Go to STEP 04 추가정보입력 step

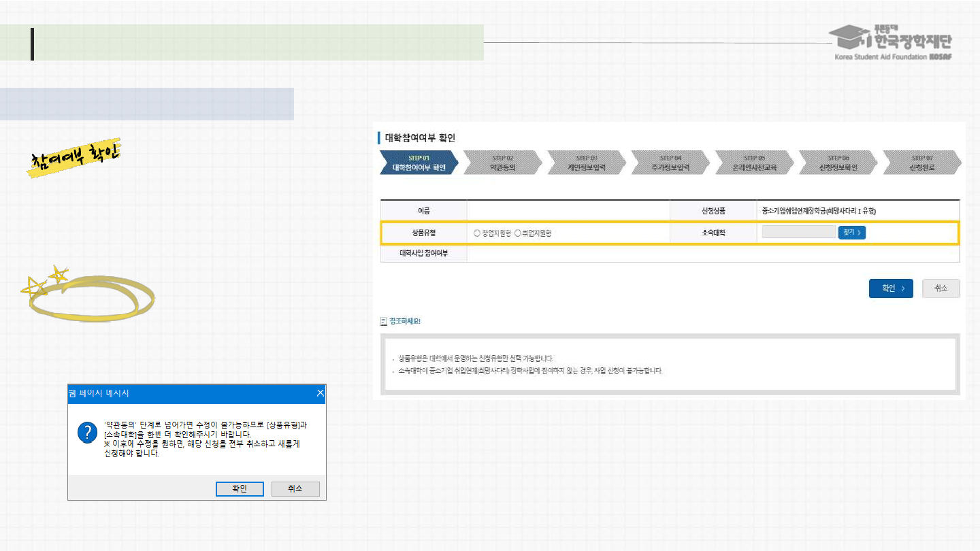[670, 163]
